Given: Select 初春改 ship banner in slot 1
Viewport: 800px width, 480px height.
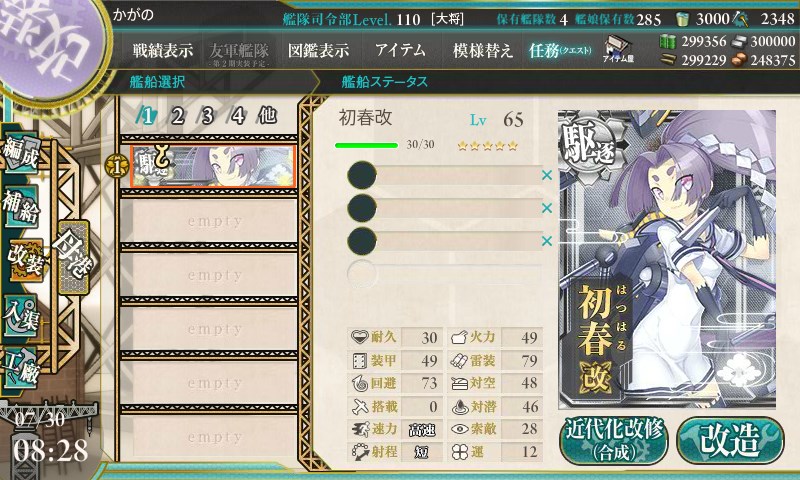Looking at the screenshot, I should pos(213,166).
